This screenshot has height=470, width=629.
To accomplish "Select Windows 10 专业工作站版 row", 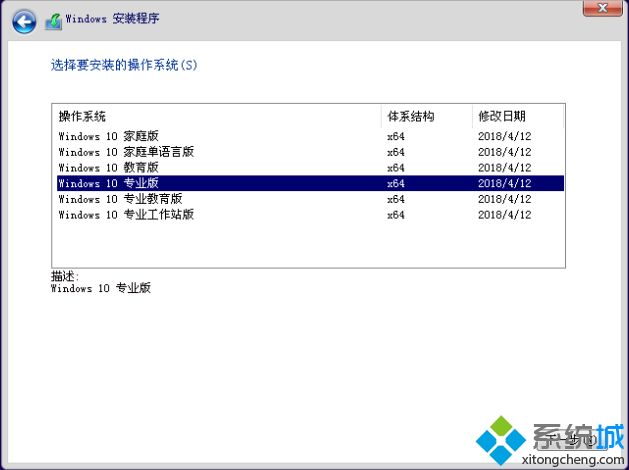I will pos(310,215).
